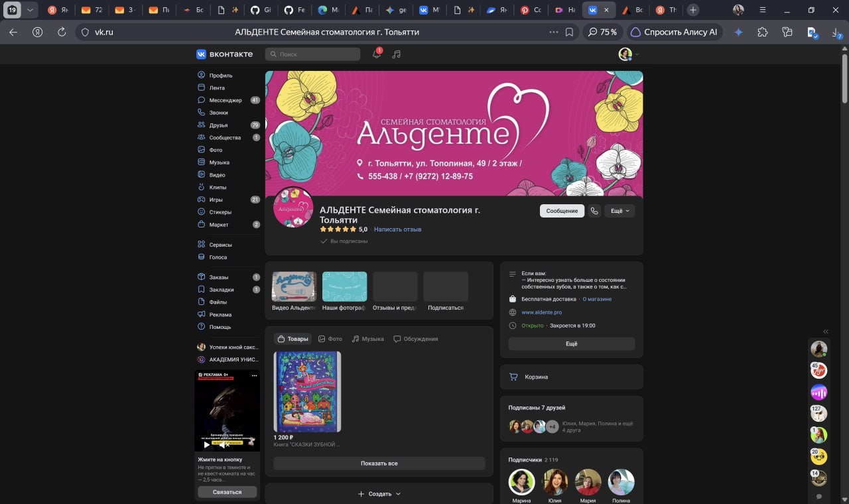Collapse the chat sidebar with double chevron
The width and height of the screenshot is (849, 504).
[826, 332]
